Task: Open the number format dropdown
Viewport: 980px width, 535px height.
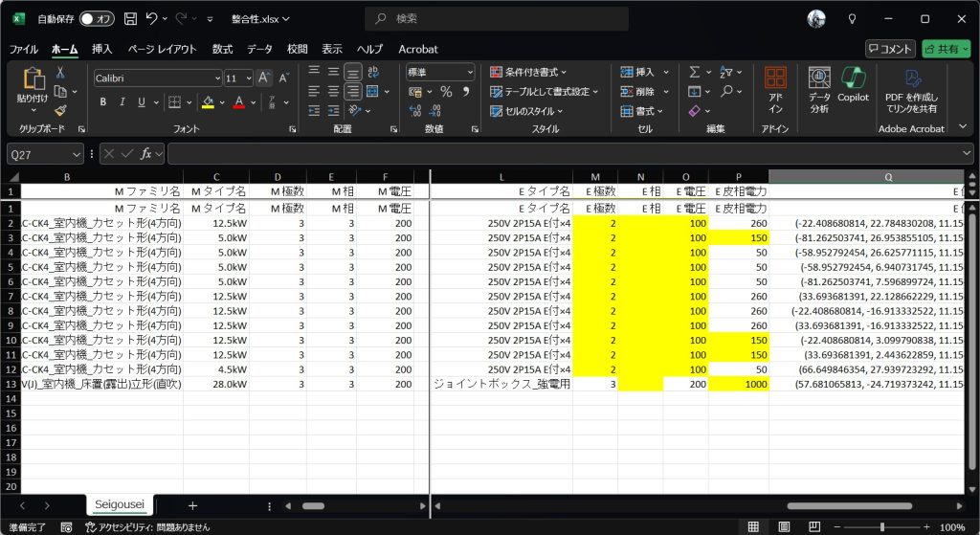Action: coord(468,72)
